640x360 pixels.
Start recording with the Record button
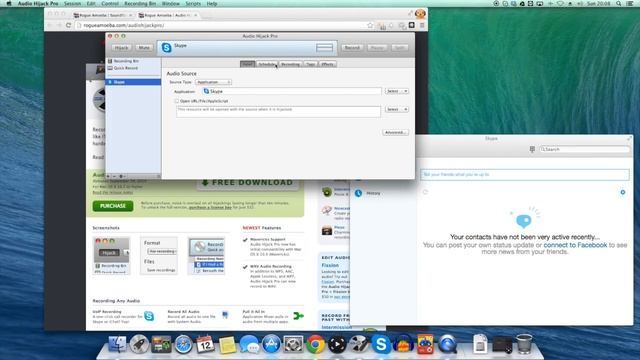tap(352, 48)
